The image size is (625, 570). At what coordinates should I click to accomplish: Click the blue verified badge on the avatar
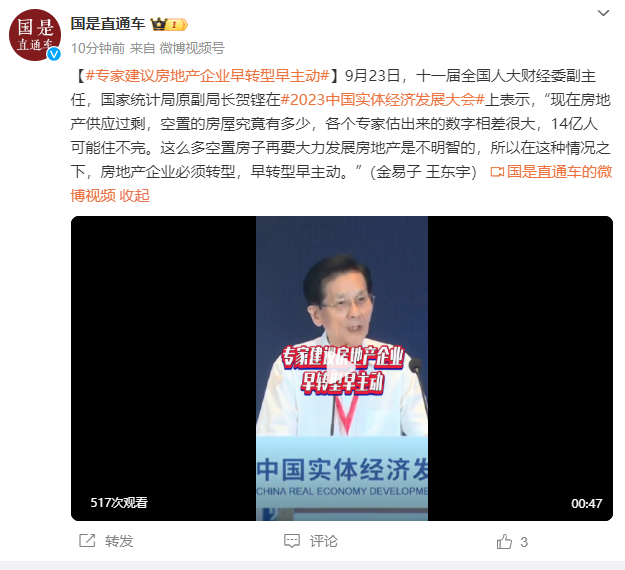[x=54, y=54]
